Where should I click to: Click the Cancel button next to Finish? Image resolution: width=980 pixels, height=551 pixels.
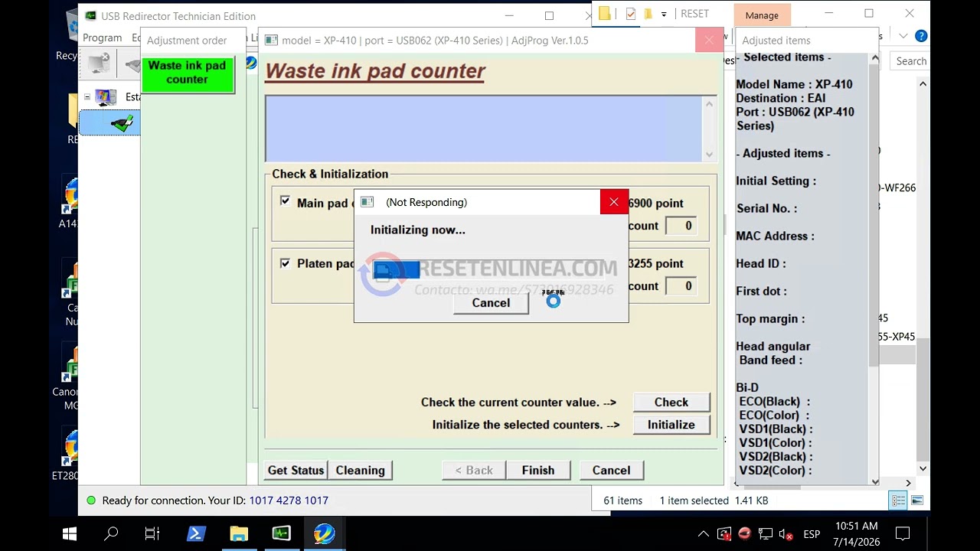(x=611, y=471)
